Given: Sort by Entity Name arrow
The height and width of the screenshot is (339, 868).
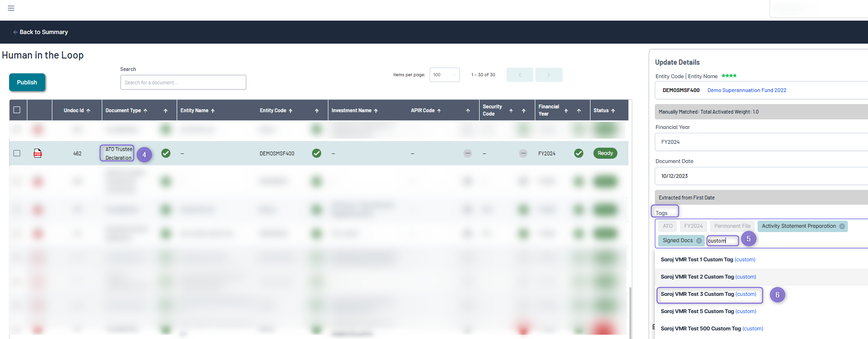Looking at the screenshot, I should click(x=213, y=111).
